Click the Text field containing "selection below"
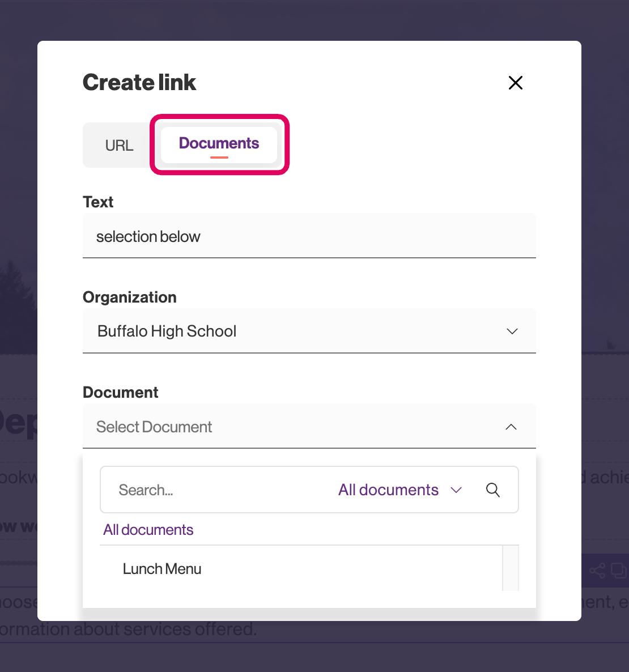The image size is (629, 672). tap(309, 236)
